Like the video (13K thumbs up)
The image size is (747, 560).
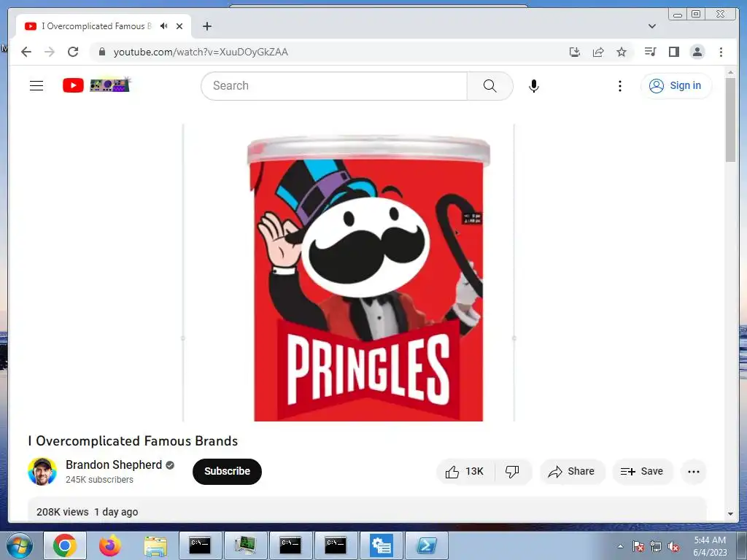[465, 472]
